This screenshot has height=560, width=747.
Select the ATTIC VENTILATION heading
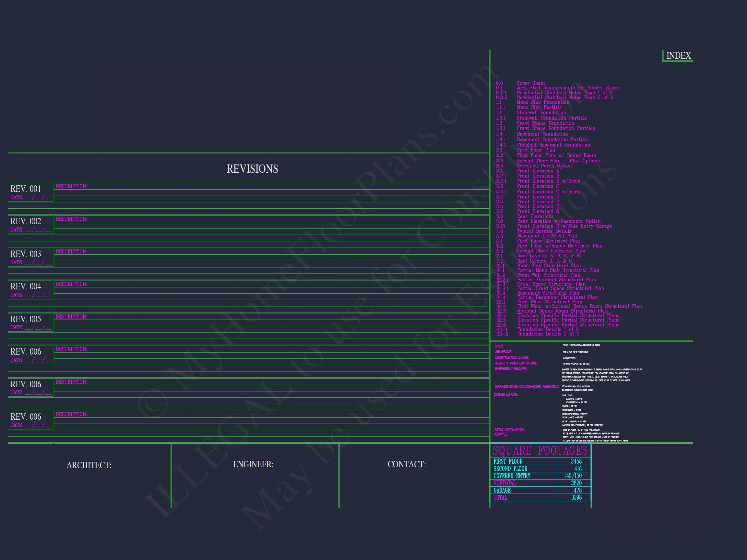[x=509, y=430]
